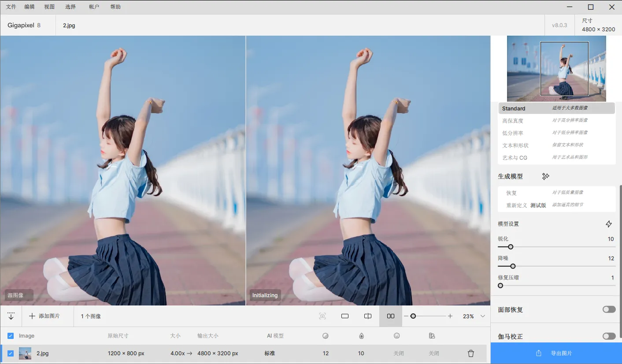
Task: Open the 文件 menu
Action: click(11, 7)
